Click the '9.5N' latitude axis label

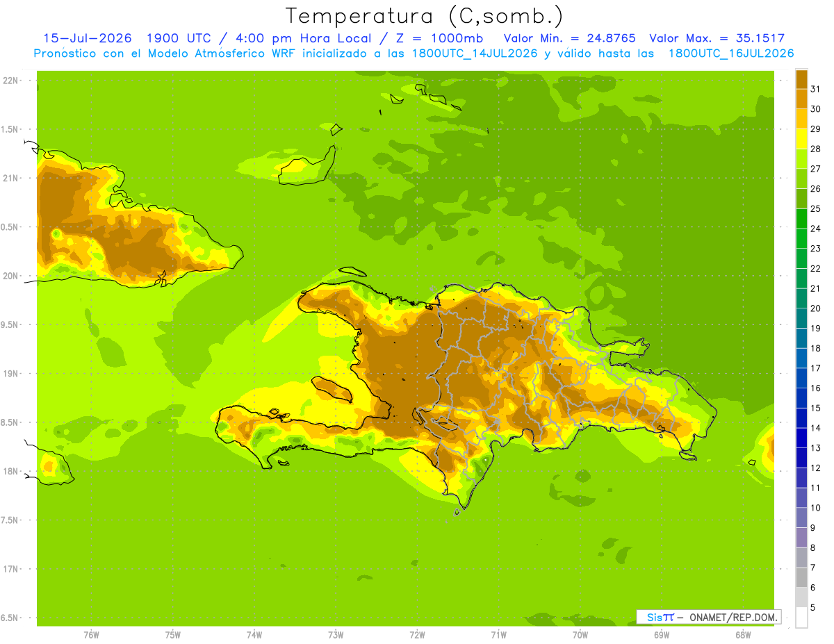(10, 324)
